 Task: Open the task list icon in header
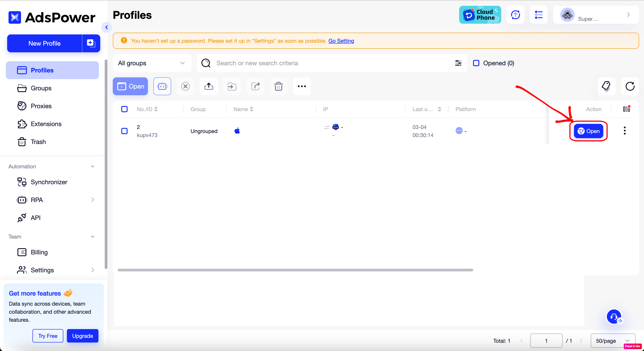pos(539,15)
